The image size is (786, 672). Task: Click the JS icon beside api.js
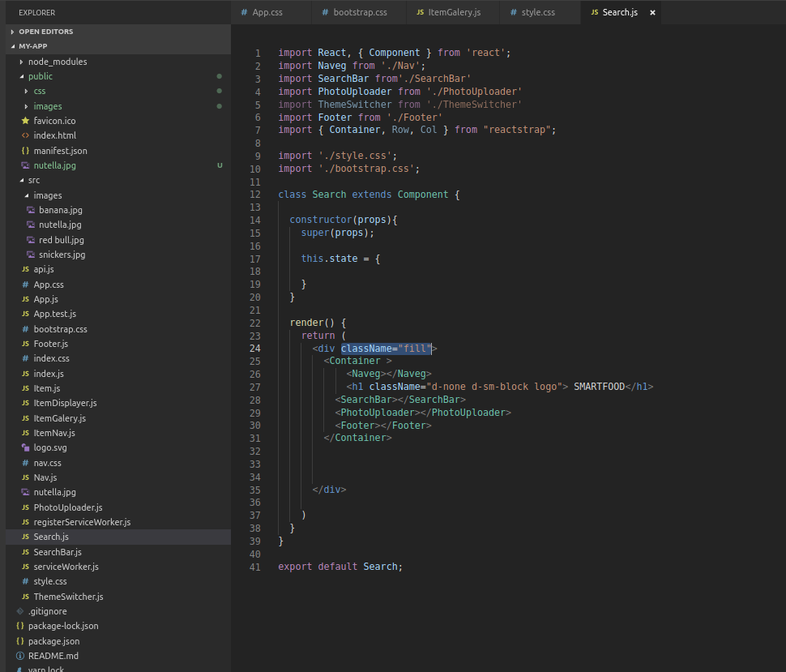(x=25, y=269)
